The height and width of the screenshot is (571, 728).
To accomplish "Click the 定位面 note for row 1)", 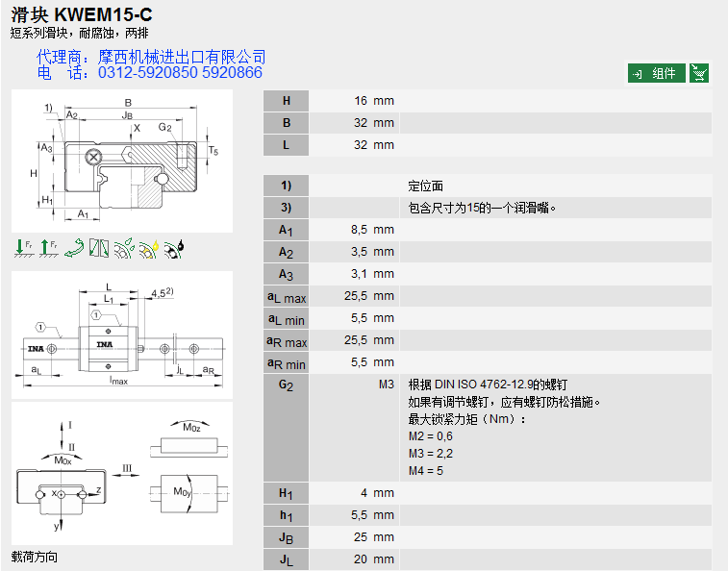I will [x=426, y=186].
